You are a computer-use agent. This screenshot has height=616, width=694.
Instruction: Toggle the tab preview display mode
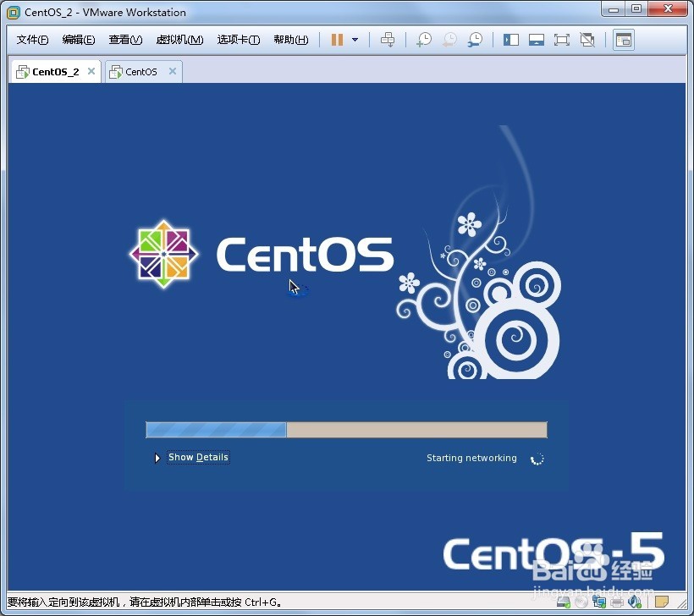[x=623, y=39]
